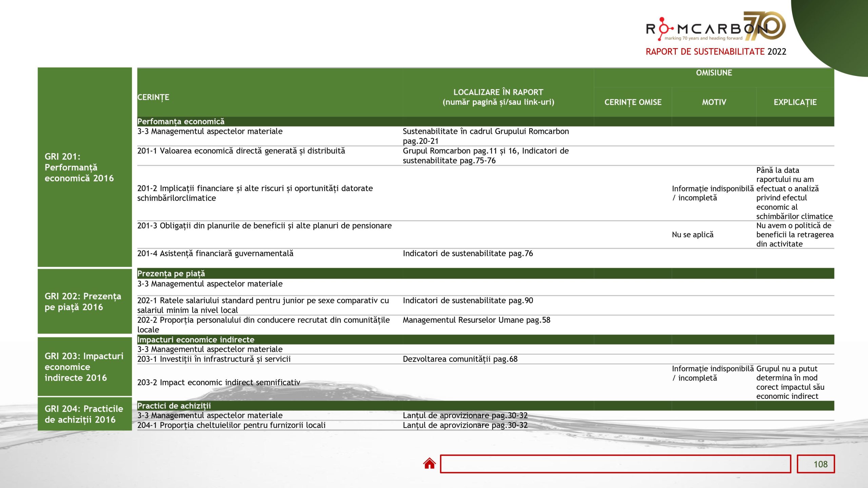Click the 'CERINȚE OMISE' column header
Image resolution: width=868 pixels, height=488 pixels.
(x=633, y=102)
